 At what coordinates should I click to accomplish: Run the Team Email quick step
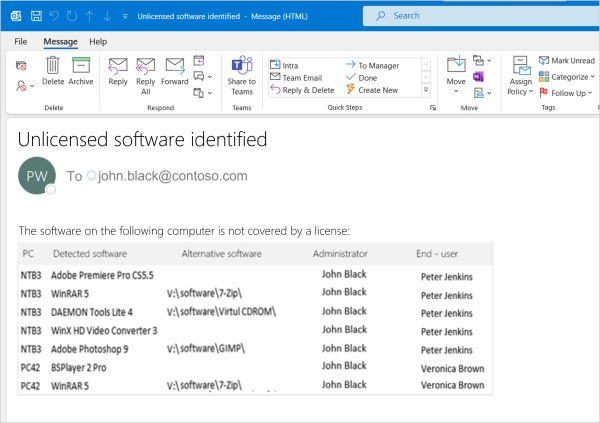(296, 78)
